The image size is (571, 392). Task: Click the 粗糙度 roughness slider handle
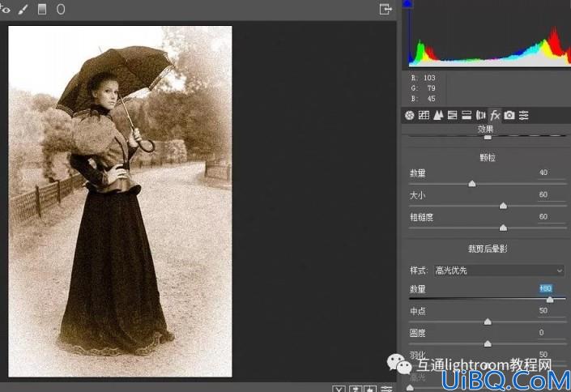pyautogui.click(x=503, y=228)
